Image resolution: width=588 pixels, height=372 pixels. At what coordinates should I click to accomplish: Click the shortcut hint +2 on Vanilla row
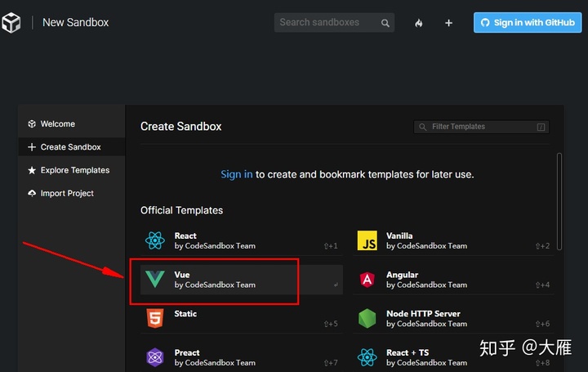click(x=542, y=246)
